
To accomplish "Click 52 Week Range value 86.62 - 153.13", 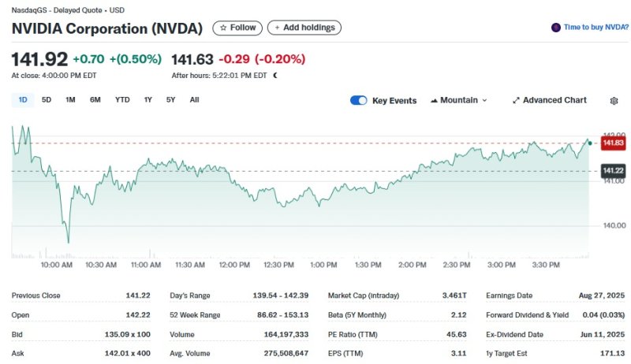I will [283, 315].
